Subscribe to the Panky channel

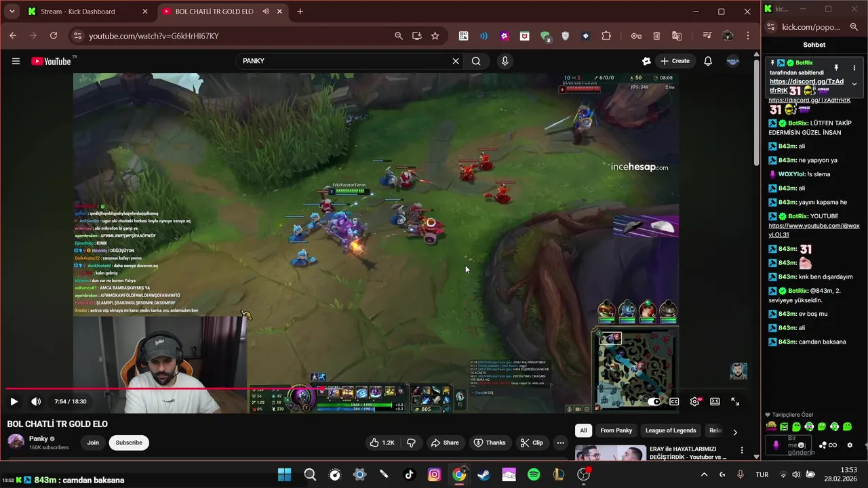click(129, 443)
